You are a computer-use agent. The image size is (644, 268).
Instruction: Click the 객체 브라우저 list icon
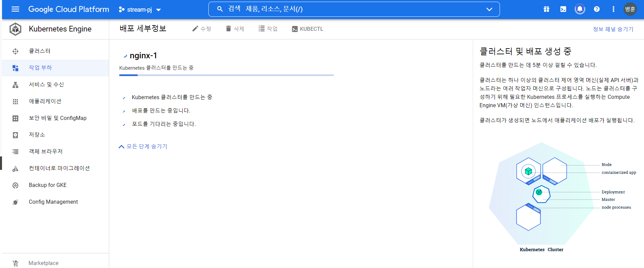[x=15, y=152]
